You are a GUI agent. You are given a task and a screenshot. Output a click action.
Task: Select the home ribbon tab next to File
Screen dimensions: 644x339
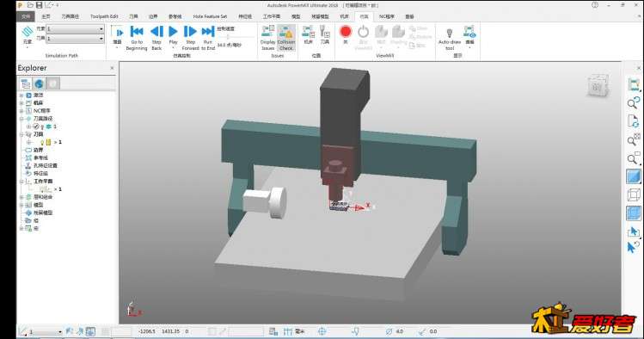pos(46,16)
